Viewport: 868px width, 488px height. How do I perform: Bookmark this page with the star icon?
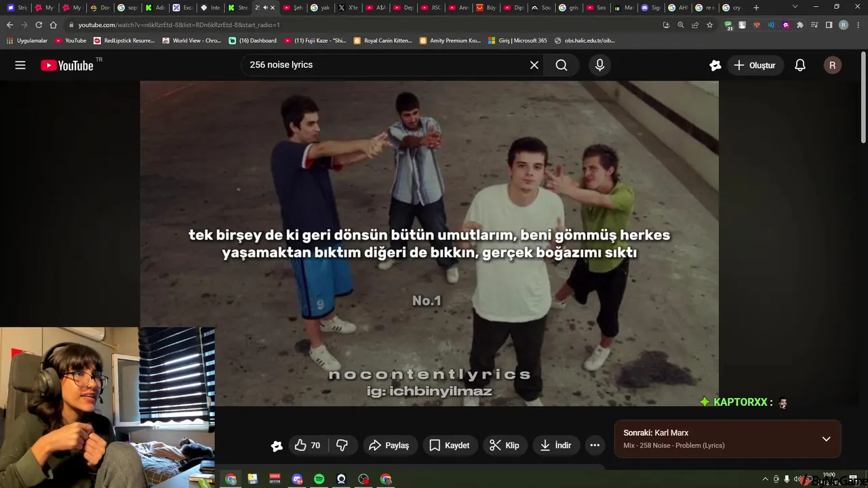[x=709, y=24]
